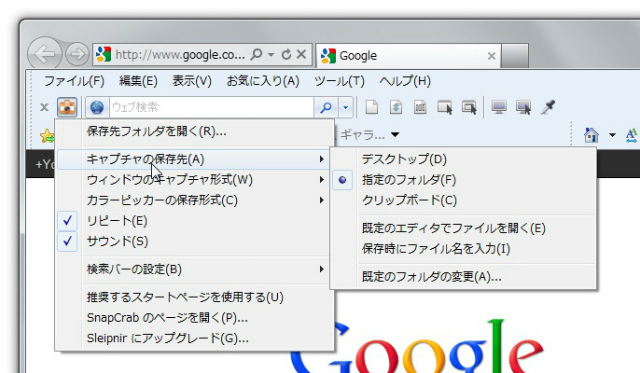Click the favorites star icon

pyautogui.click(x=47, y=135)
